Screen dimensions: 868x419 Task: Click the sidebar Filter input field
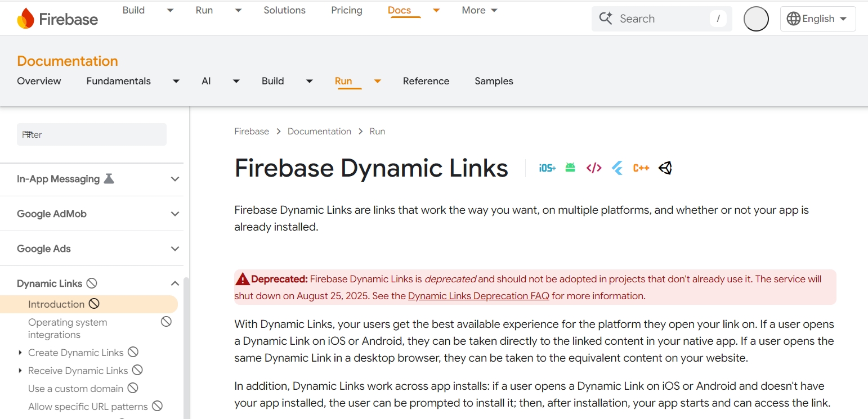click(92, 134)
